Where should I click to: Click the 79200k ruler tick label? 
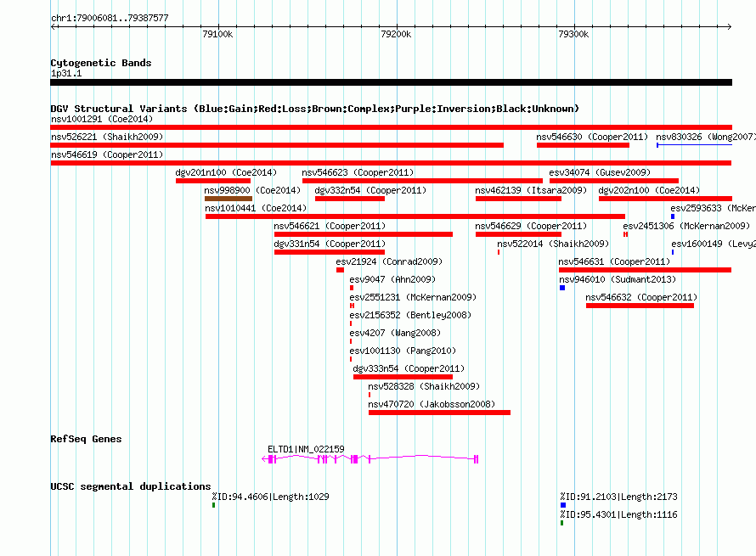point(396,34)
